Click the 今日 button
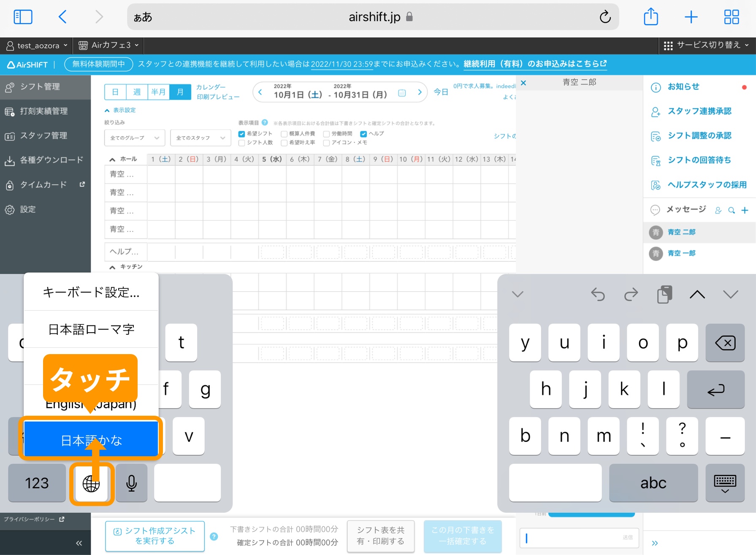The width and height of the screenshot is (756, 555). [441, 92]
